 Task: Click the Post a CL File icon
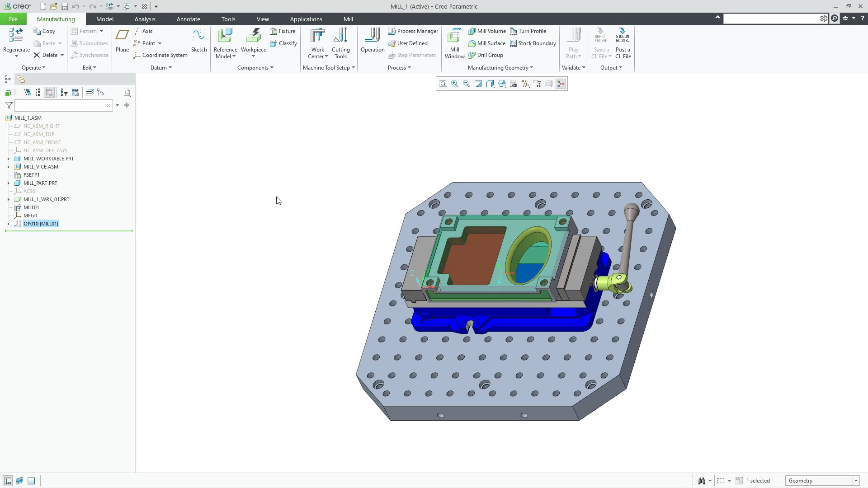coord(623,44)
